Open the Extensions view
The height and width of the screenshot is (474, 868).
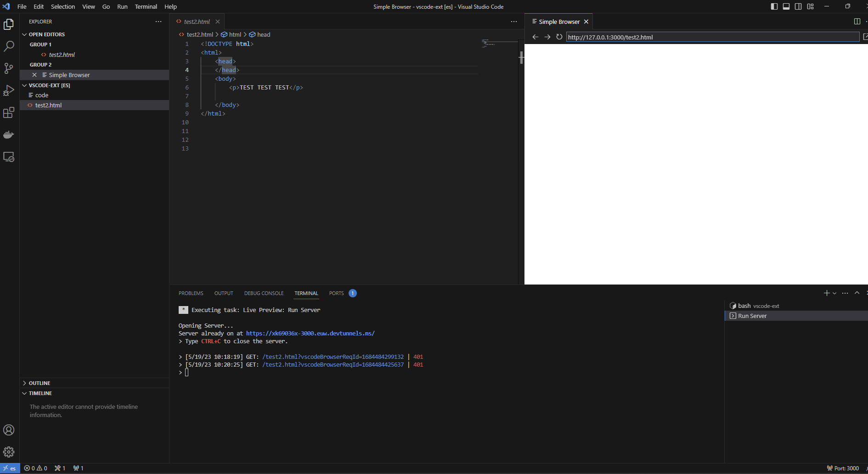[x=9, y=112]
